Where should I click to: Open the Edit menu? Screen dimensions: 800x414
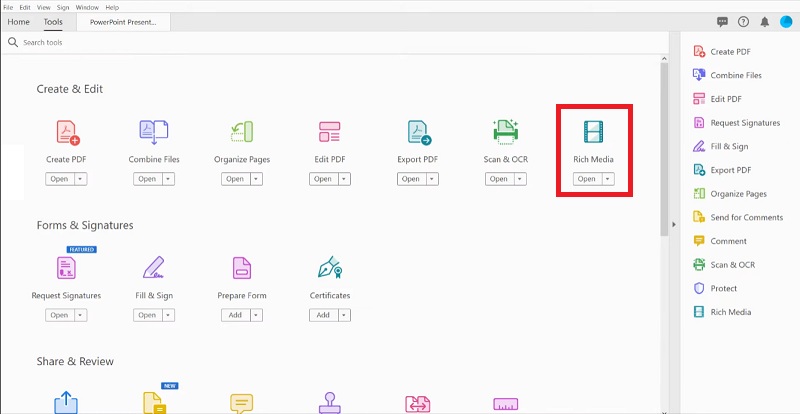click(x=25, y=7)
